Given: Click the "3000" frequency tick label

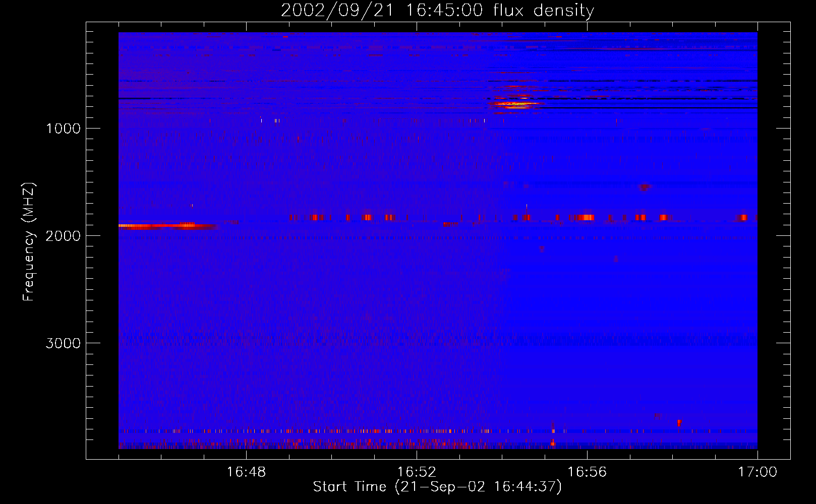Looking at the screenshot, I should [x=63, y=343].
